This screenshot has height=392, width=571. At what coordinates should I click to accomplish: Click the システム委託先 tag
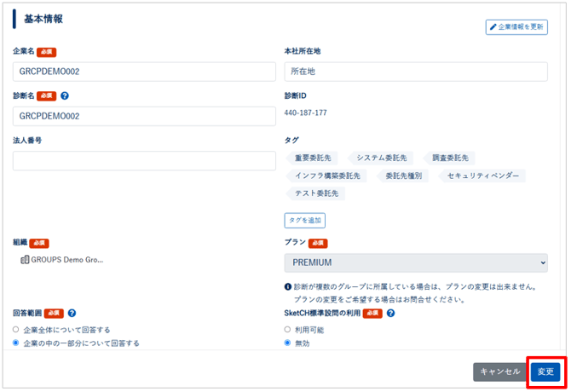click(x=381, y=158)
